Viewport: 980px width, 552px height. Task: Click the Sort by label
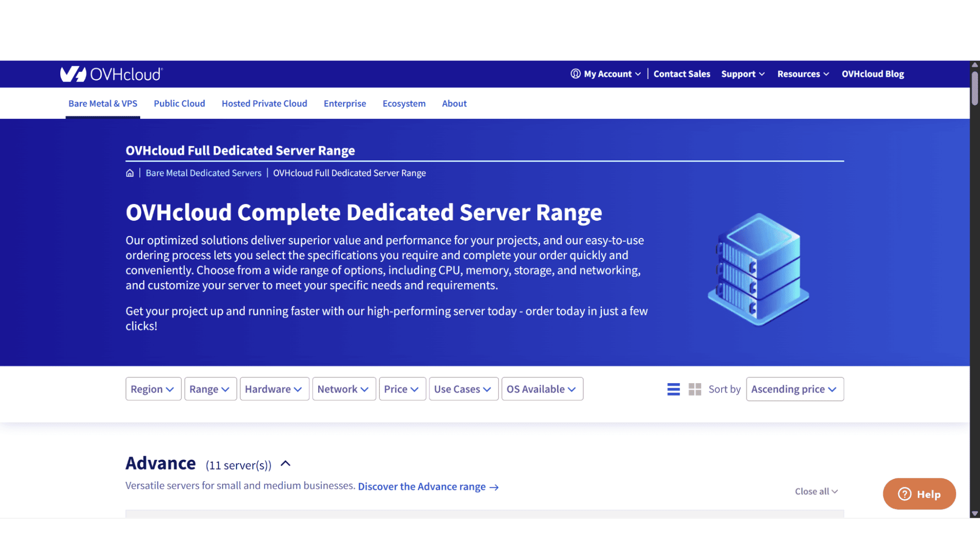point(724,389)
